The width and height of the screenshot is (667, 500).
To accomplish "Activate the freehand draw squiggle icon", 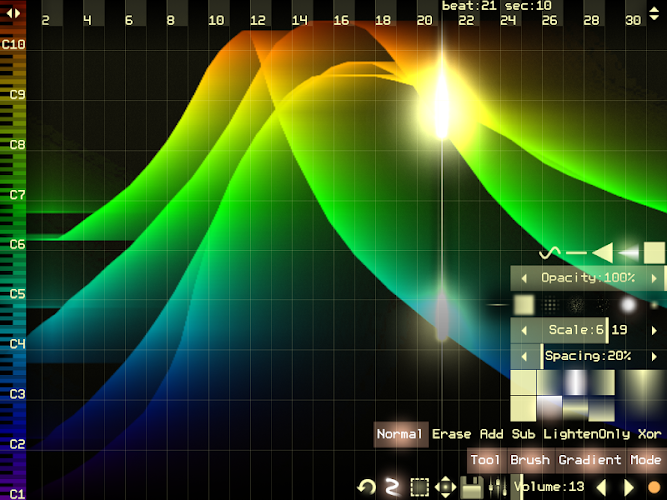I will coord(392,487).
